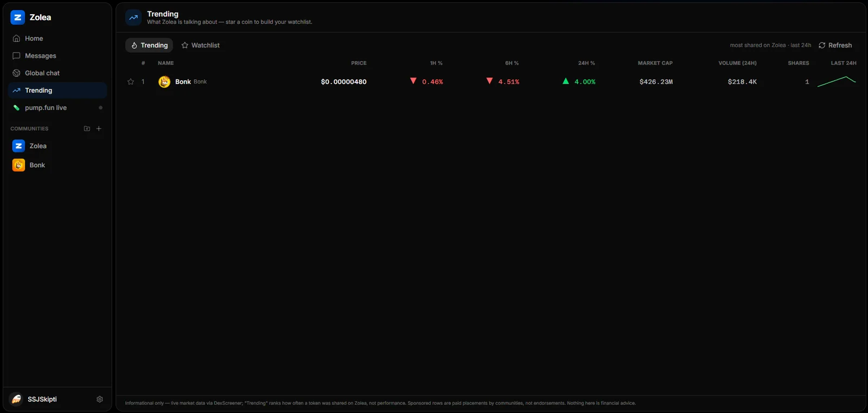Add a new community with the plus icon
The height and width of the screenshot is (413, 868).
[x=99, y=129]
